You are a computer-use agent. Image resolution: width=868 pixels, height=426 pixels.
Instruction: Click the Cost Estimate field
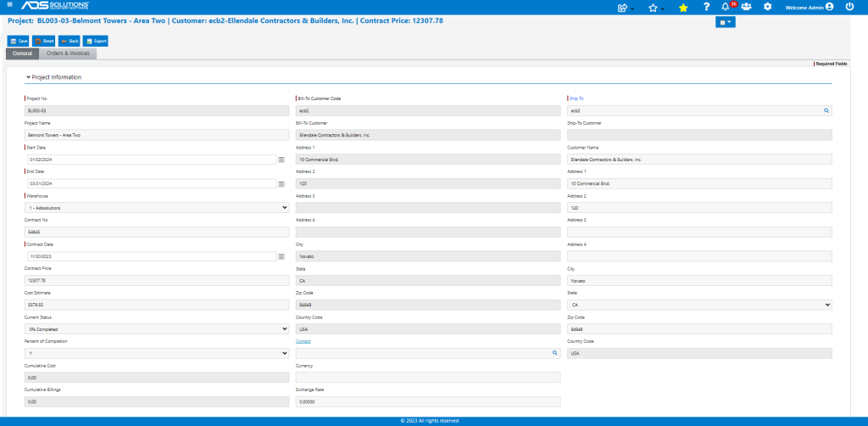(157, 305)
